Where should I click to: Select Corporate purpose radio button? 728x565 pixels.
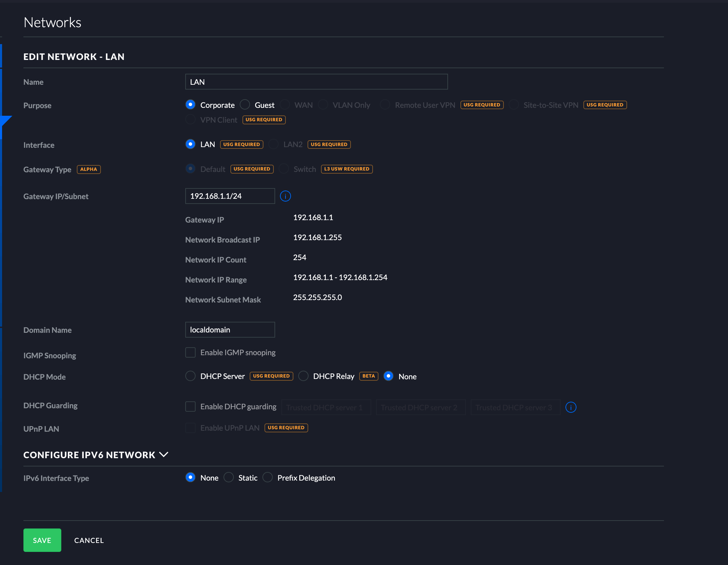pos(190,104)
